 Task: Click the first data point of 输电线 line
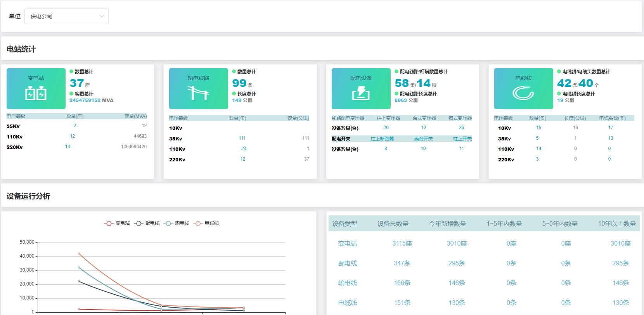tap(79, 268)
